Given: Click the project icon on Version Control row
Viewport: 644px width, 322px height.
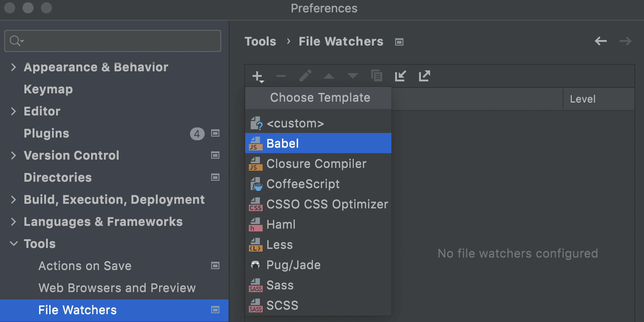Looking at the screenshot, I should pyautogui.click(x=215, y=155).
